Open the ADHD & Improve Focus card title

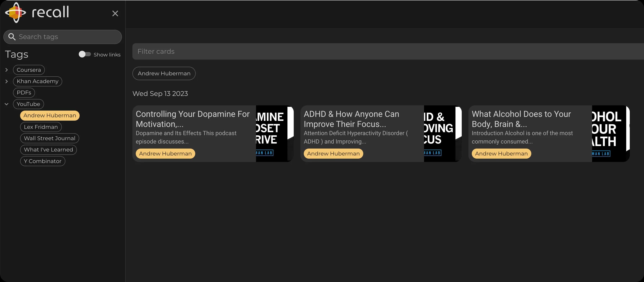[352, 119]
